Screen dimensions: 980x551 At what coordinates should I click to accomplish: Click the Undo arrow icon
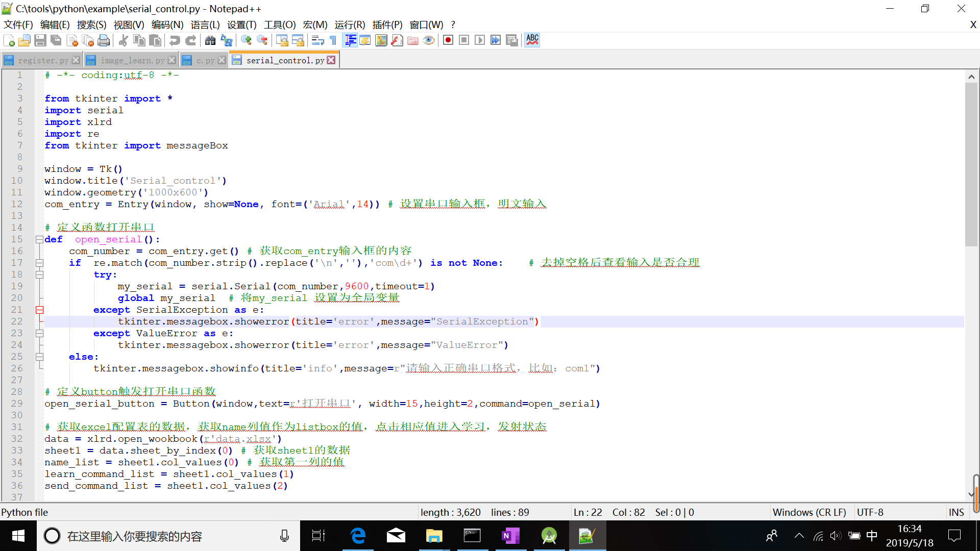(175, 40)
